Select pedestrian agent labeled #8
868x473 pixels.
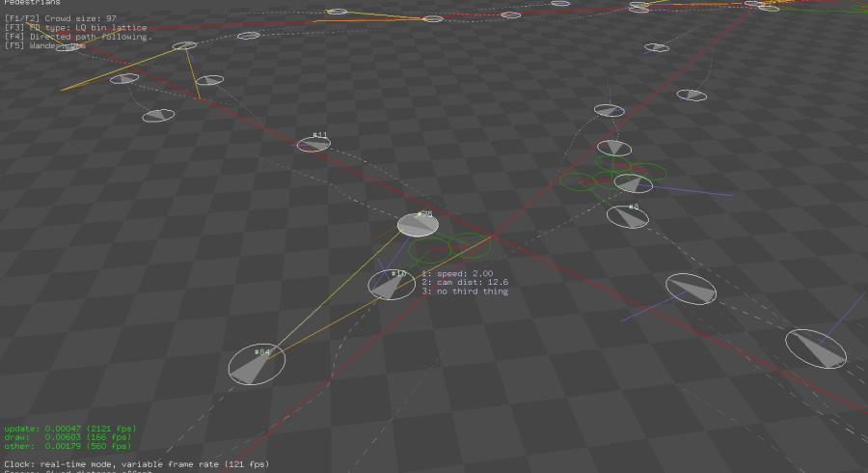pyautogui.click(x=628, y=216)
